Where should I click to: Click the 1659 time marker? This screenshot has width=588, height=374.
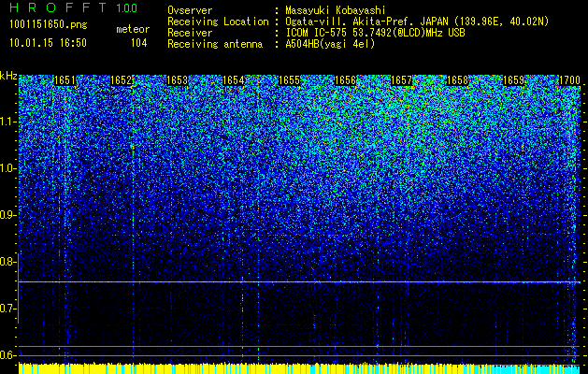pos(514,80)
